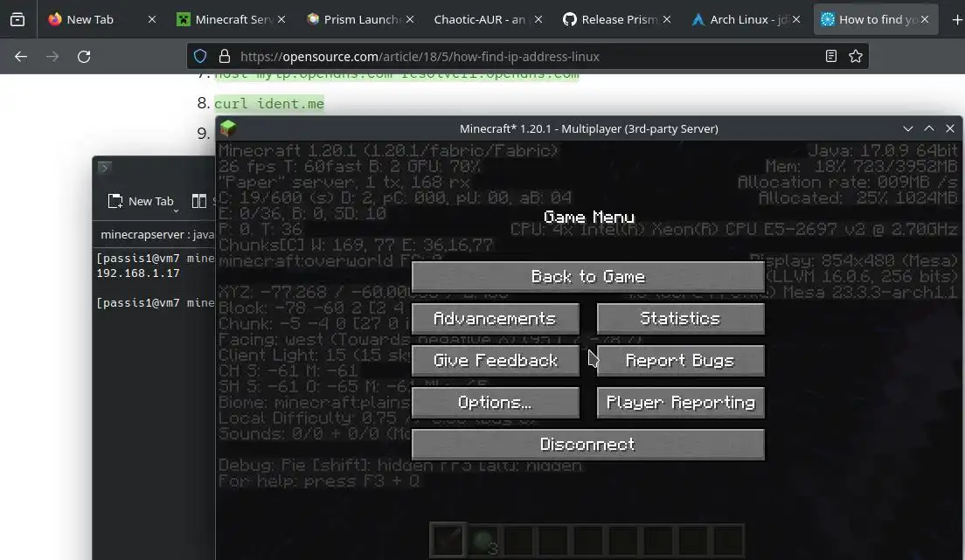965x560 pixels.
Task: Reload the current web page
Action: 84,57
